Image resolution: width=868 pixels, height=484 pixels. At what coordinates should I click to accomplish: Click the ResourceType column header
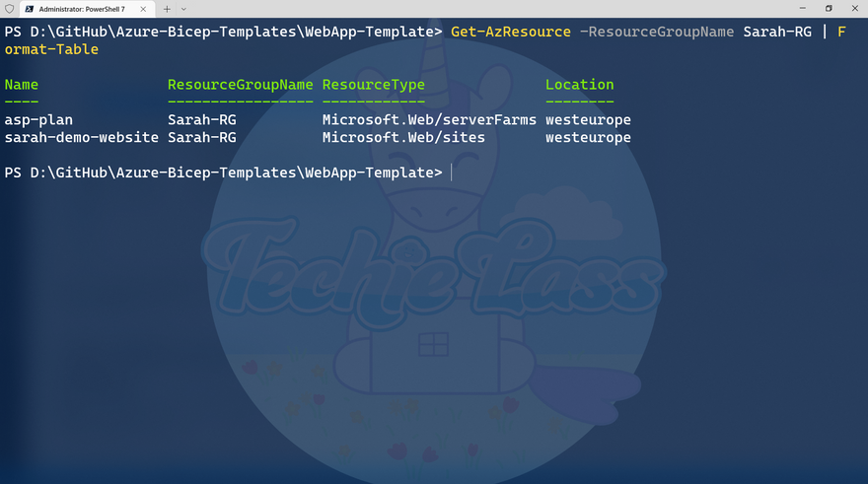coord(374,85)
